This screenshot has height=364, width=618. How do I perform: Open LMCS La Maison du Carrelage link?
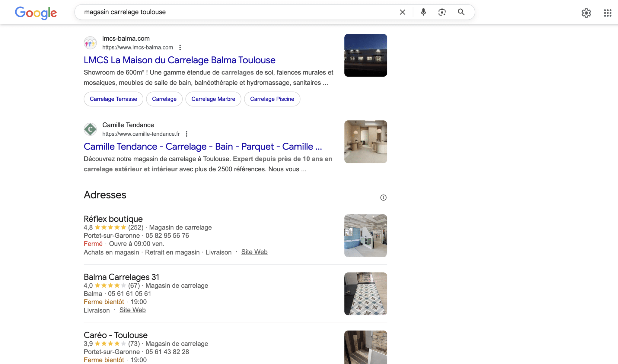[x=179, y=60]
